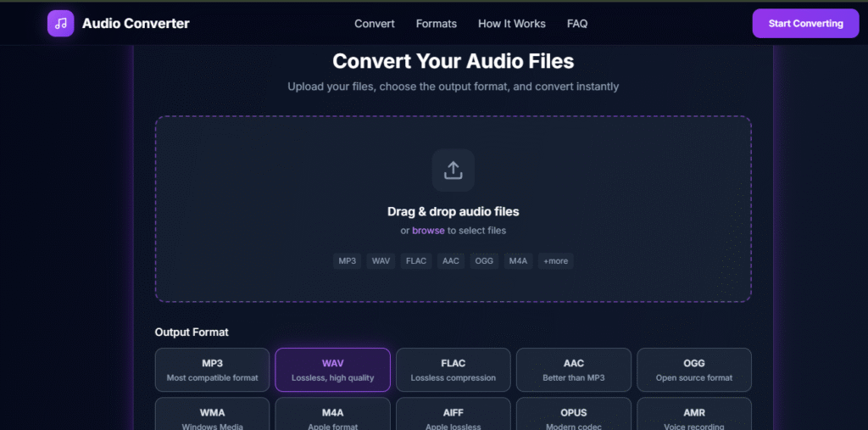The image size is (868, 430).
Task: Click the +more formats tag
Action: (x=555, y=261)
